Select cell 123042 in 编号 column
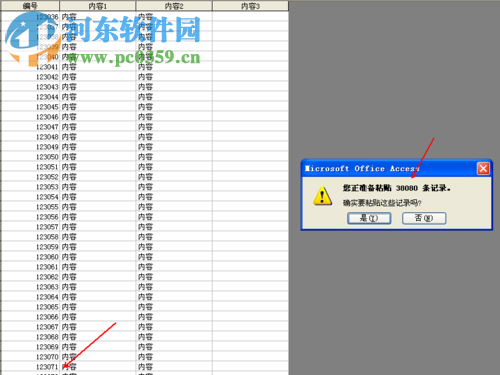This screenshot has height=375, width=500. coord(31,77)
